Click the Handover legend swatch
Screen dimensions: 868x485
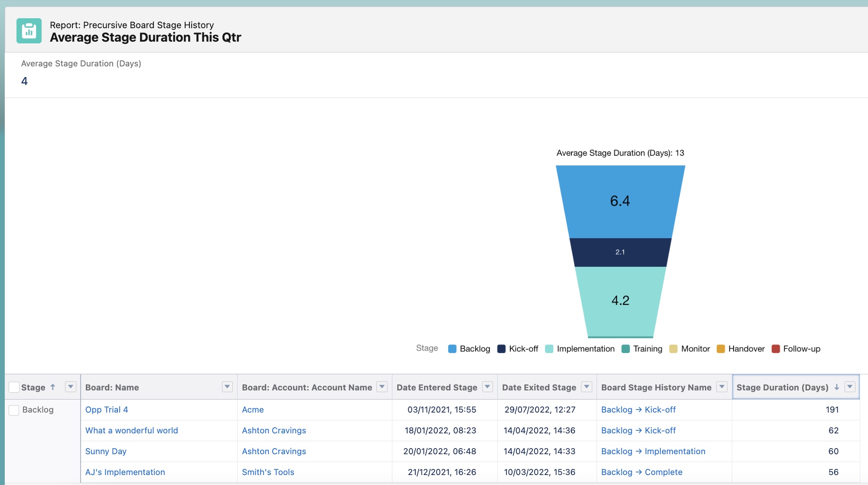[721, 349]
